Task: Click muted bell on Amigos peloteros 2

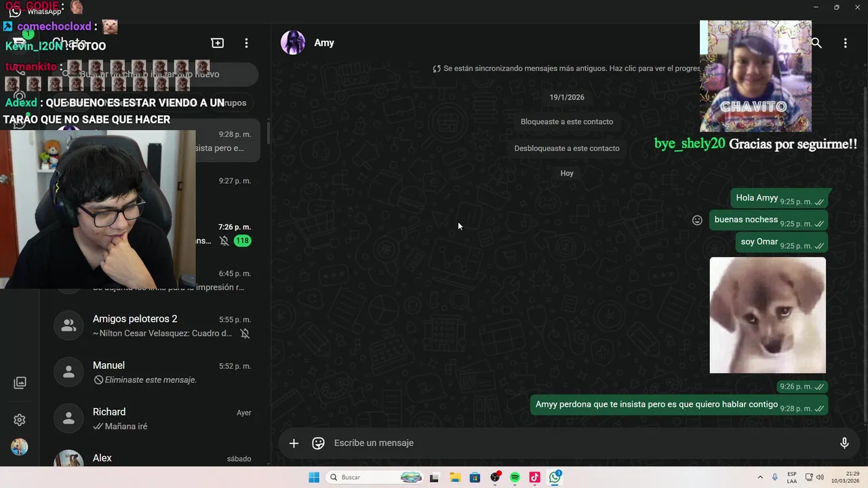Action: 245,333
